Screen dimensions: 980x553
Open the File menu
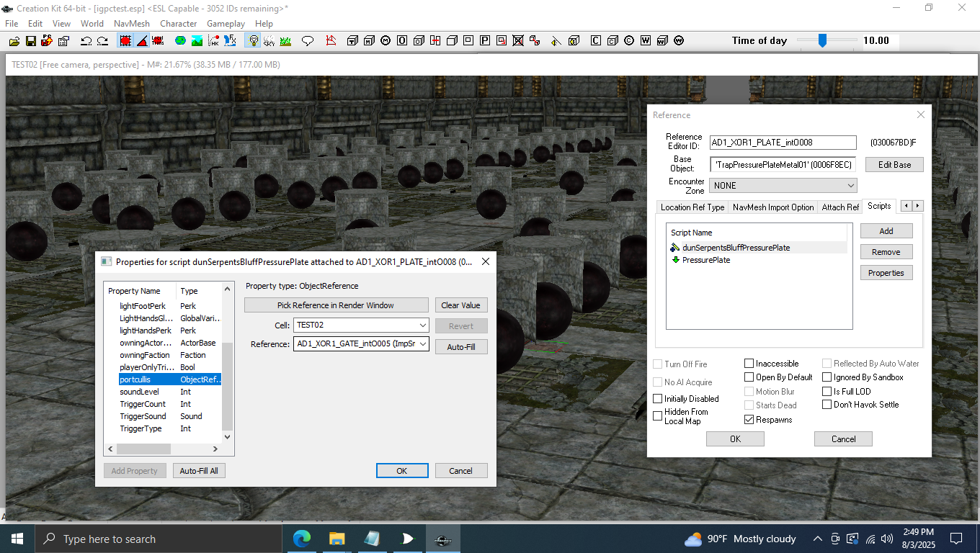[x=12, y=23]
